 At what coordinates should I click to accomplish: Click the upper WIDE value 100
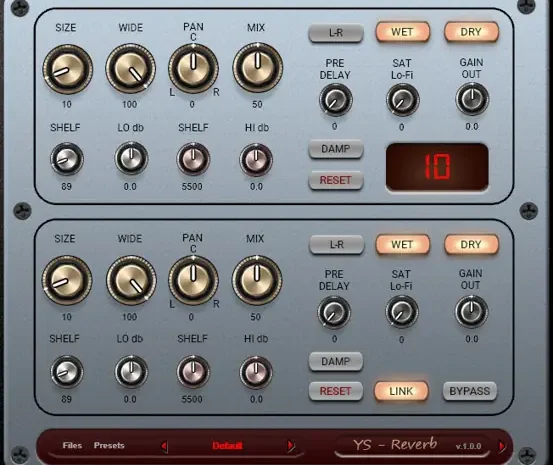click(x=129, y=104)
